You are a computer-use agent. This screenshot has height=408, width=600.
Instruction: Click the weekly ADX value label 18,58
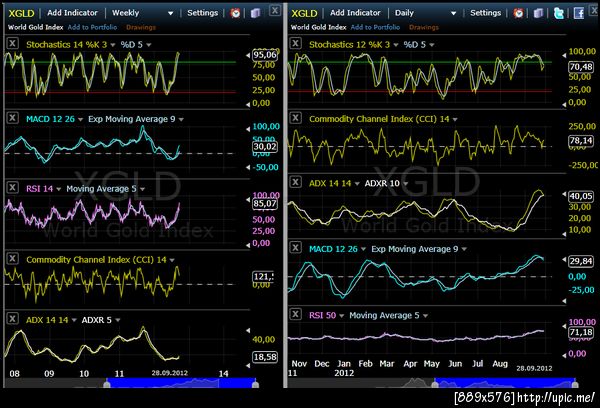[x=265, y=357]
